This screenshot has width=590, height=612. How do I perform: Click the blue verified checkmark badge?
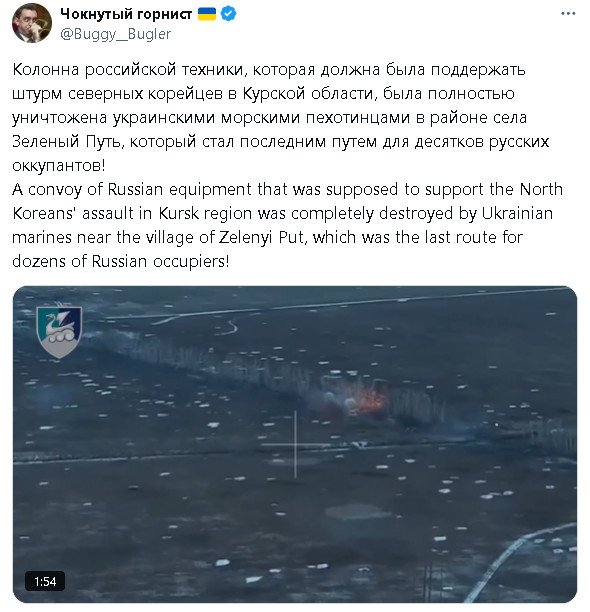pos(229,14)
